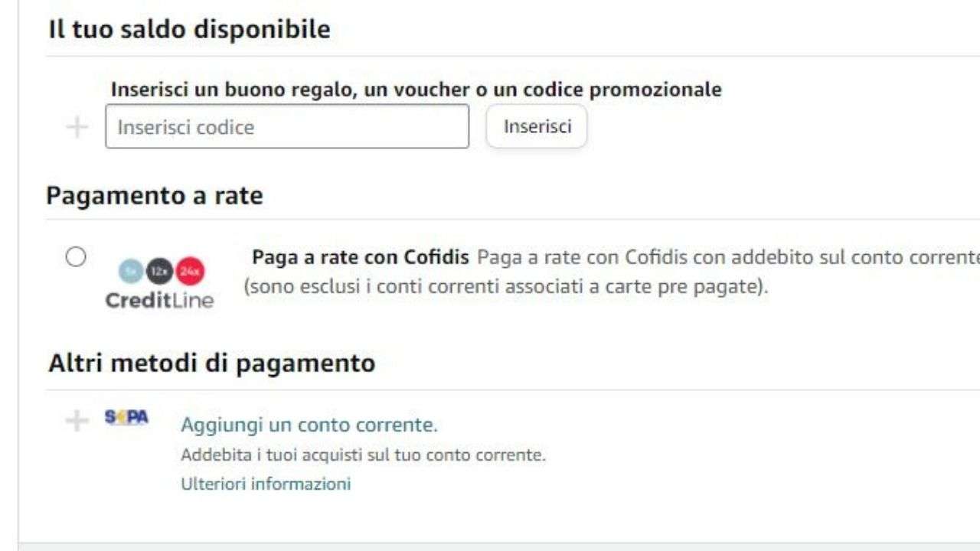Image resolution: width=980 pixels, height=551 pixels.
Task: Open the "Aggiungi un conto corrente" link
Action: (x=309, y=425)
